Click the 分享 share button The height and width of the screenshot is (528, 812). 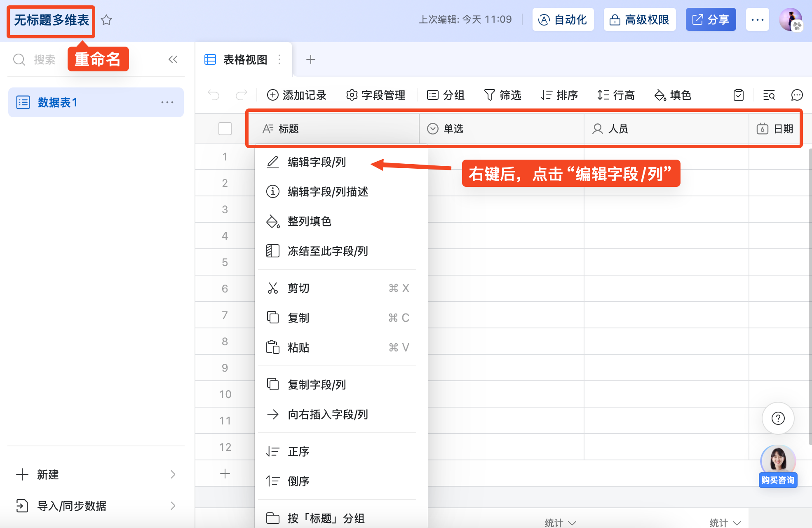point(711,19)
